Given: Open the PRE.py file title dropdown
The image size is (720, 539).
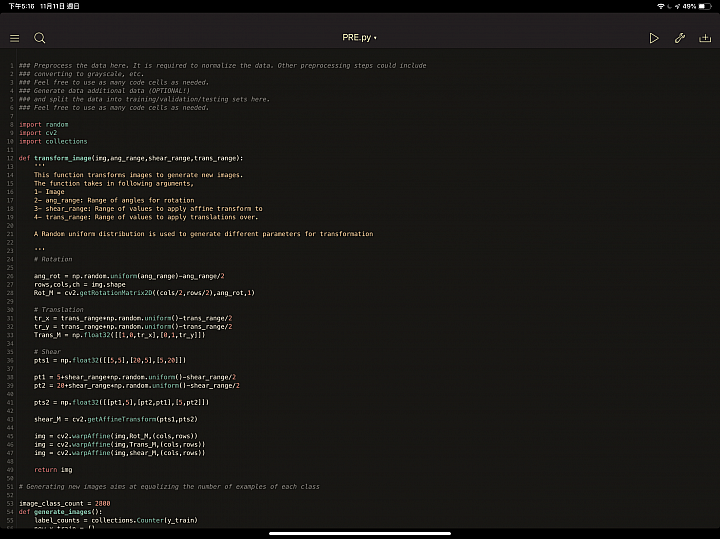Looking at the screenshot, I should coord(359,38).
